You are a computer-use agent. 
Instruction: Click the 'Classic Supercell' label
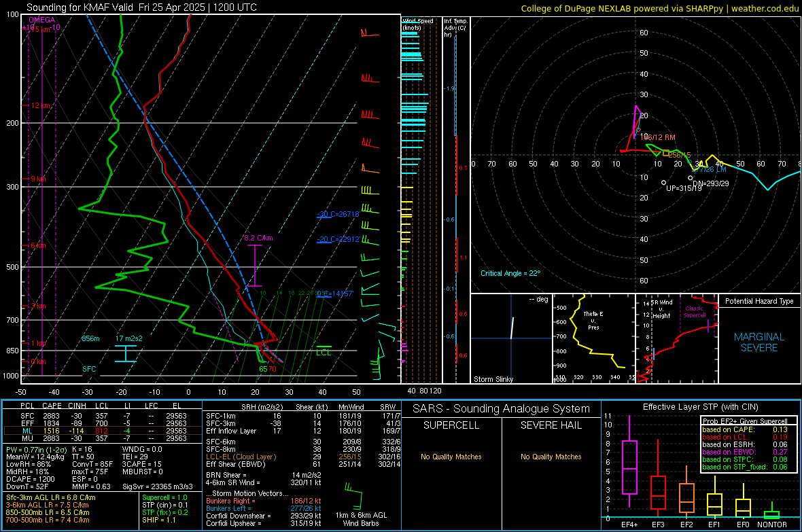[x=694, y=312]
